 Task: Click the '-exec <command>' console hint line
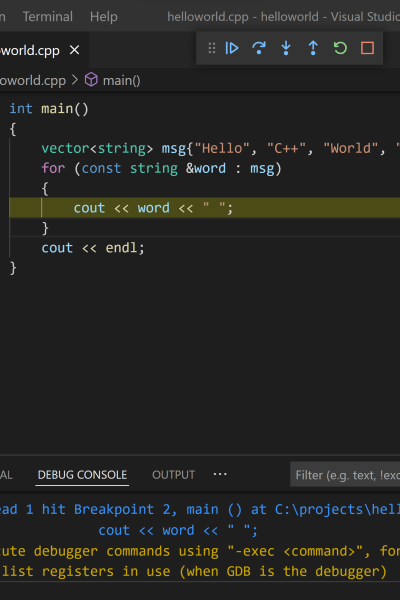(200, 551)
